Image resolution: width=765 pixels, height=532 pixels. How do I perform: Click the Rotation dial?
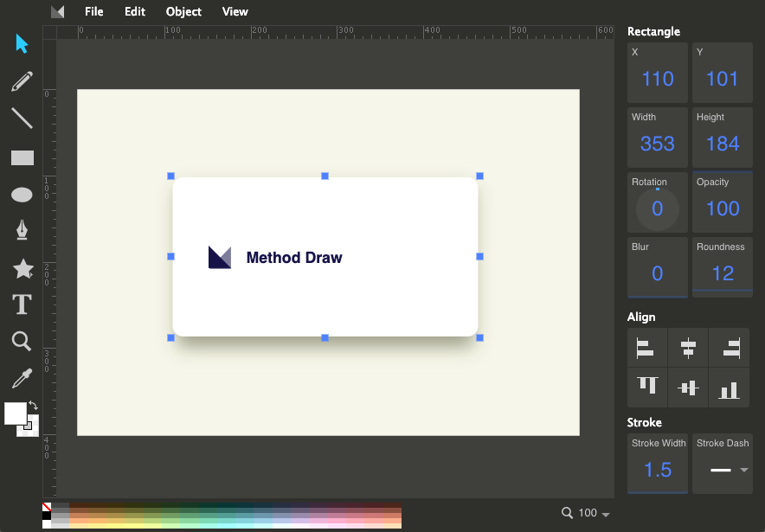(657, 208)
